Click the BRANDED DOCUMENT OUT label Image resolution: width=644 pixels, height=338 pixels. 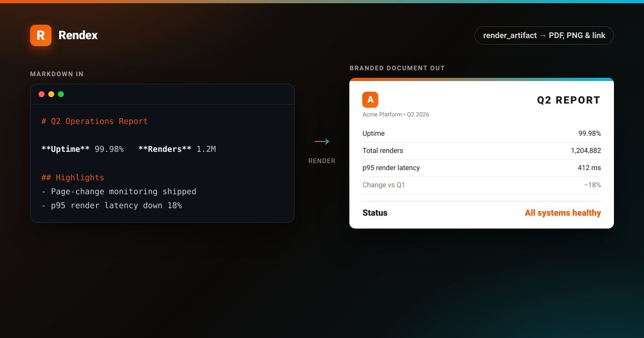[397, 68]
